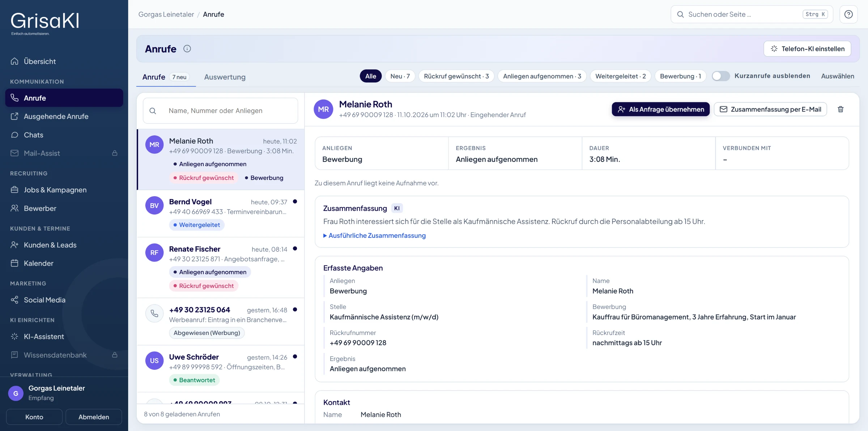Open Chats from the sidebar

[64, 135]
